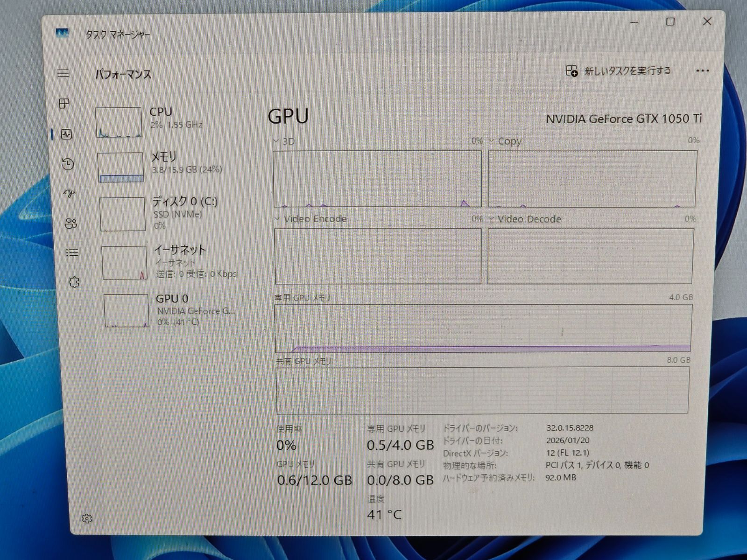Click the Task Manager app icon in title bar

tap(62, 33)
